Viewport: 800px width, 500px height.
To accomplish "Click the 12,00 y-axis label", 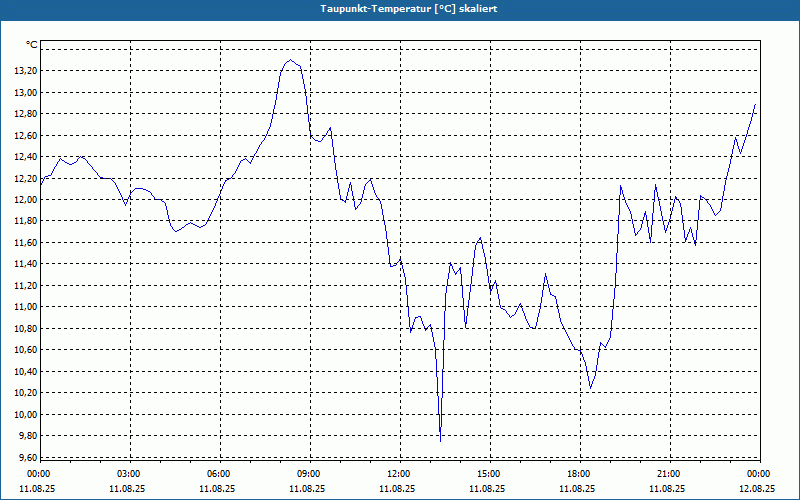I will tap(27, 199).
